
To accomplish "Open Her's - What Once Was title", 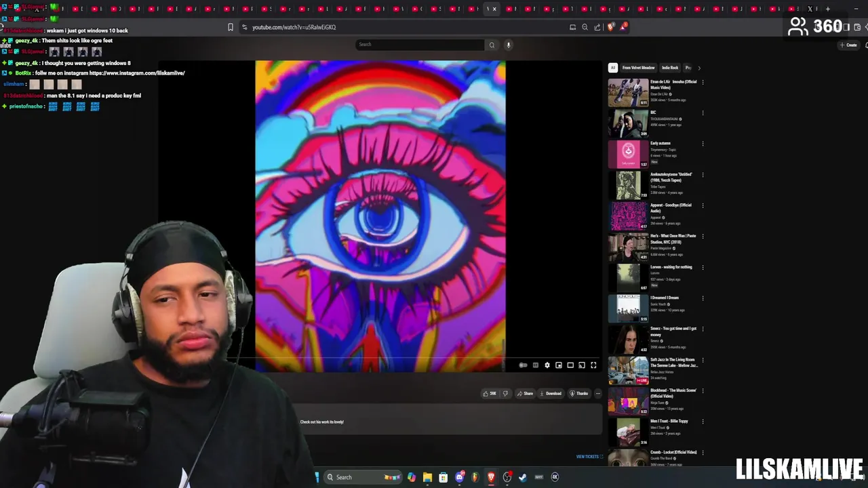I will (x=673, y=239).
